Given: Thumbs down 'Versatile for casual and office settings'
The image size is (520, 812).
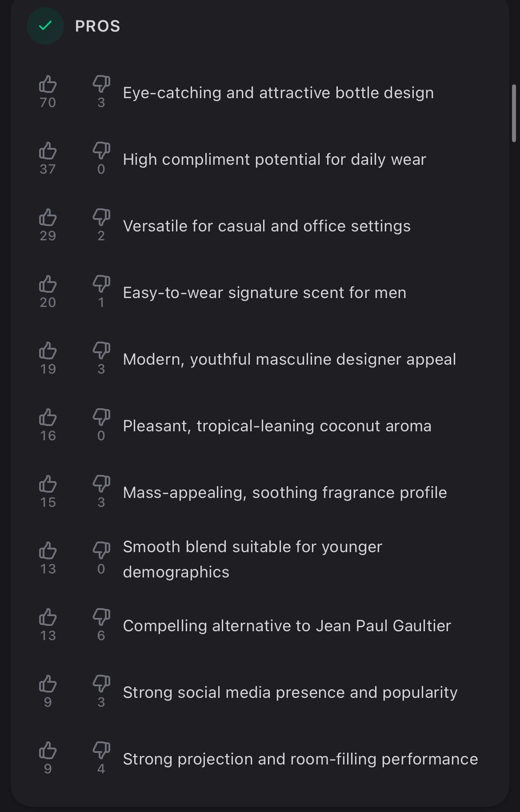Looking at the screenshot, I should (x=101, y=217).
